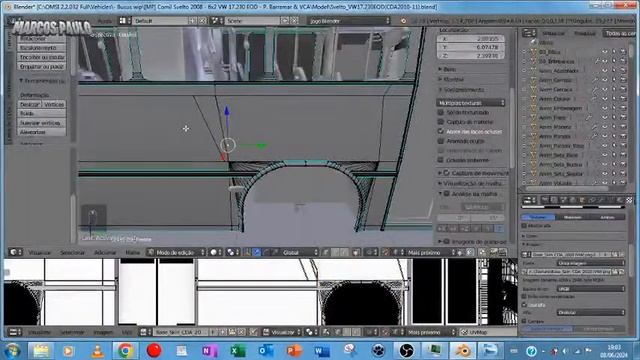The height and width of the screenshot is (360, 640).
Task: Open the Visualizar menu in Outliner header
Action: (553, 33)
